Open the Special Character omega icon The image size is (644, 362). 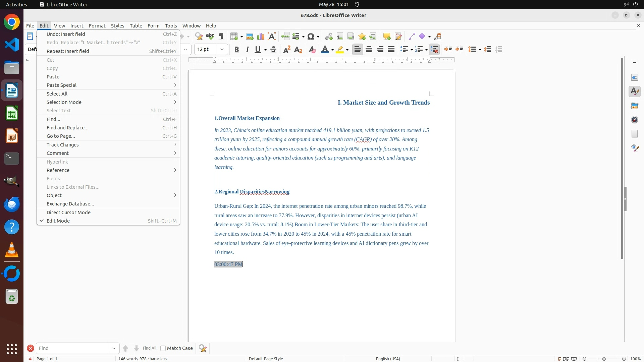[311, 37]
